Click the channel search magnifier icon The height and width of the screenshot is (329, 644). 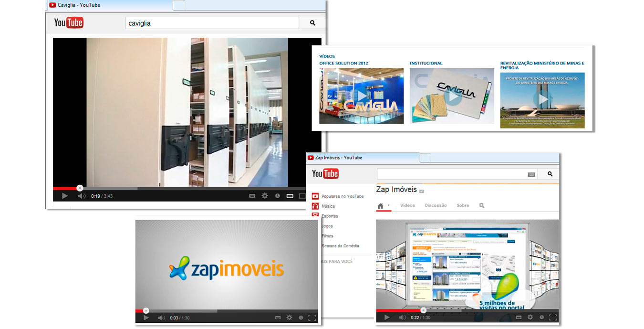pos(482,205)
